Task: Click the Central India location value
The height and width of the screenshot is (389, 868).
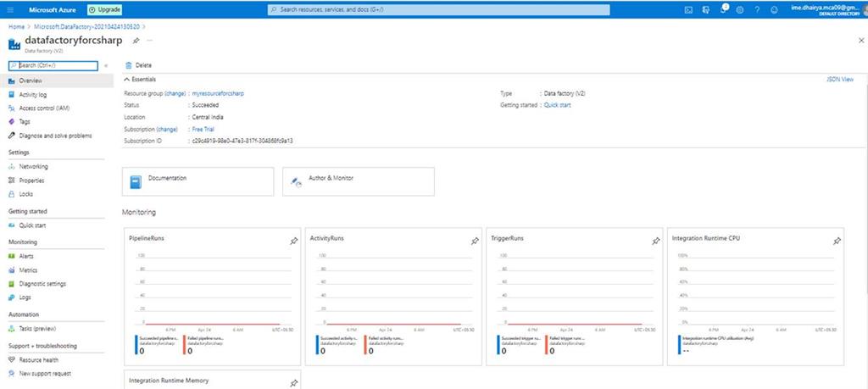Action: [x=208, y=117]
